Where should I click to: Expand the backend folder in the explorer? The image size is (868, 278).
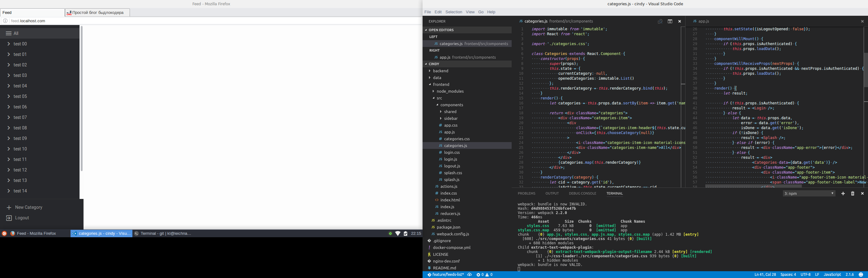click(440, 71)
